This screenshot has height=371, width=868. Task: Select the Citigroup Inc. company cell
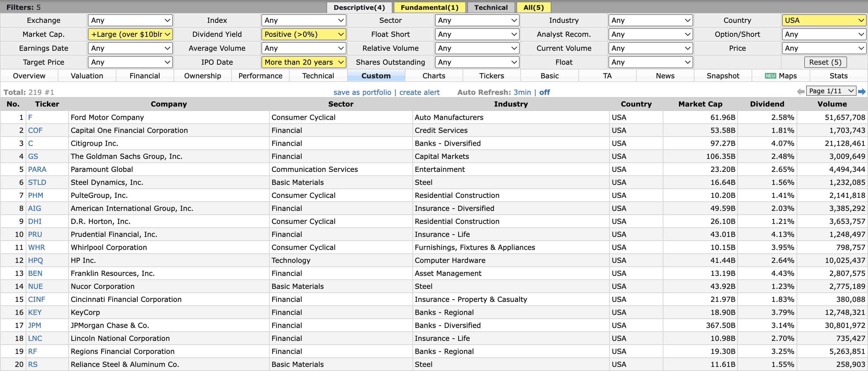(x=169, y=143)
